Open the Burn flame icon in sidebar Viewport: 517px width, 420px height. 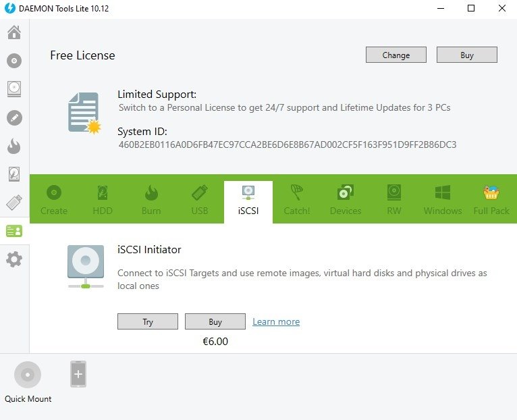pyautogui.click(x=14, y=146)
